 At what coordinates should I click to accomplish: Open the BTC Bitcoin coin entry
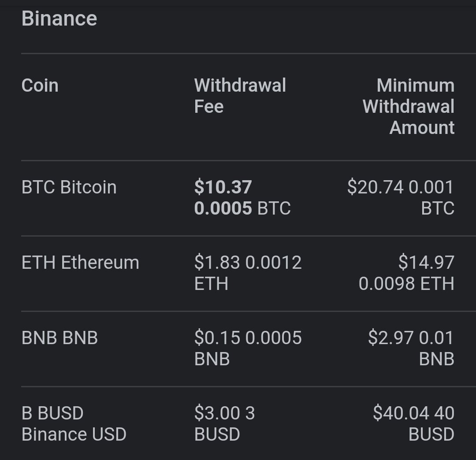pyautogui.click(x=69, y=187)
